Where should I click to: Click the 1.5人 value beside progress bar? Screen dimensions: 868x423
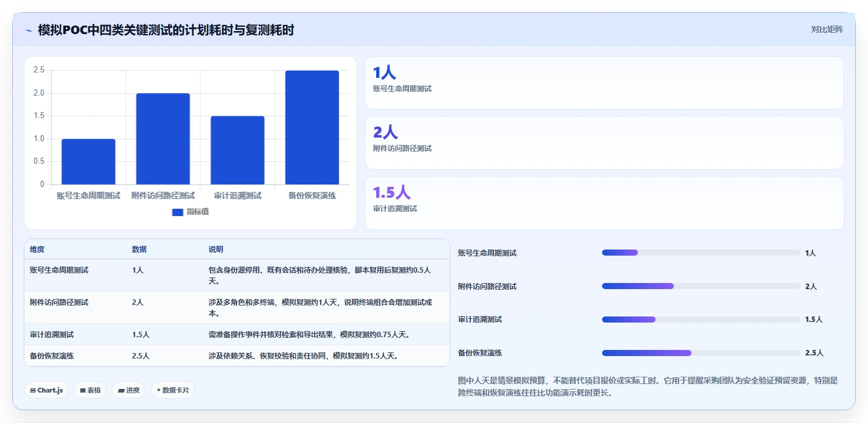tap(814, 320)
